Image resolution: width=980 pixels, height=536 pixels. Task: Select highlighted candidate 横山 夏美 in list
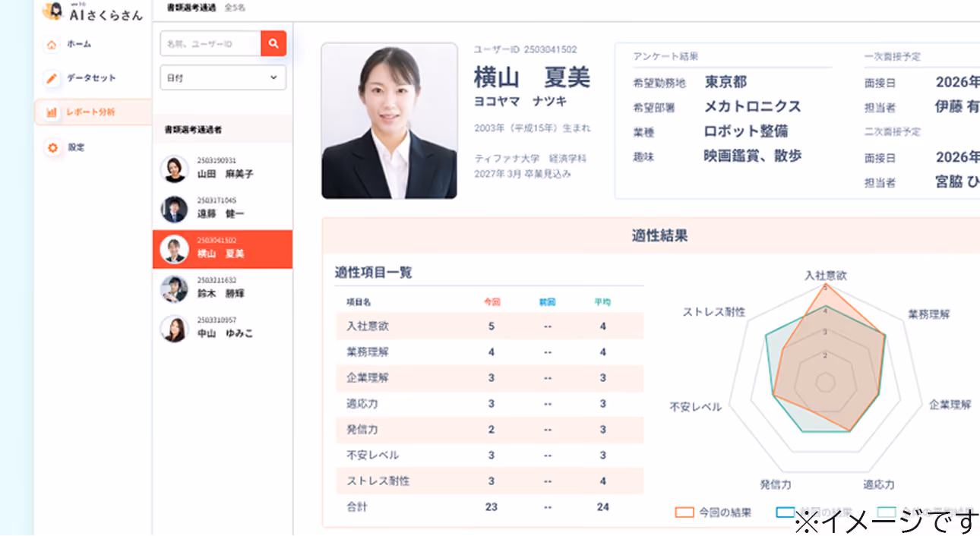coord(223,249)
